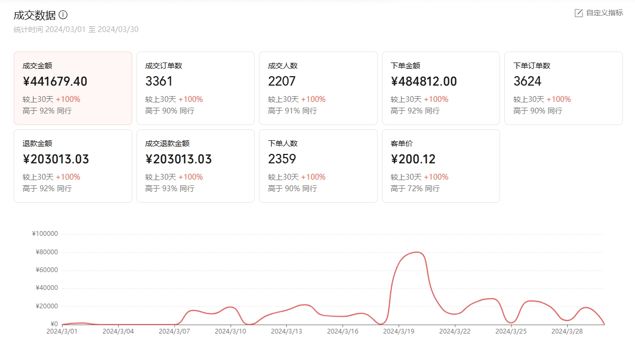Select the 成交订单数 metric card
Viewport: 635px width, 364px height.
[x=195, y=88]
